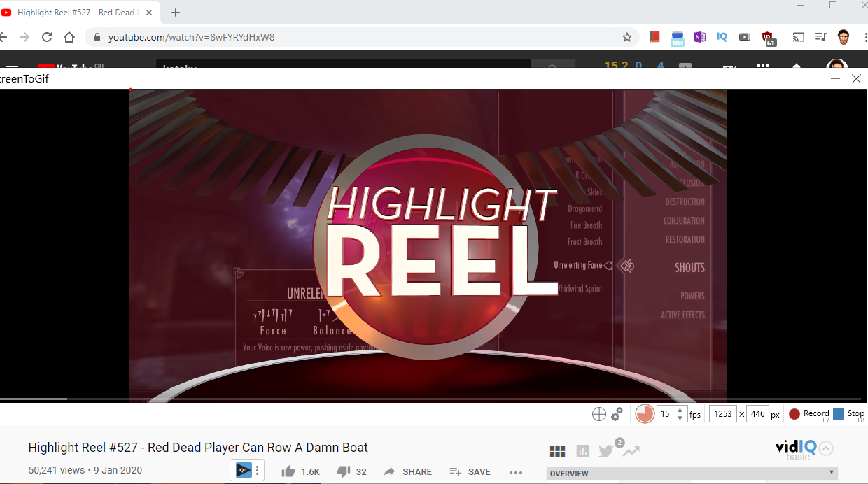The width and height of the screenshot is (868, 484).
Task: Open the red dictionary book extension
Action: click(654, 37)
